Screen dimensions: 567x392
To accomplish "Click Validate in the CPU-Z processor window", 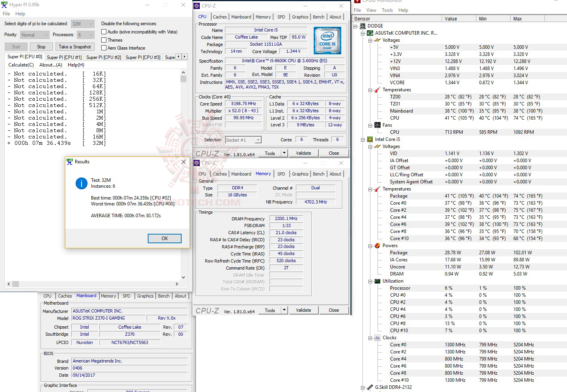I will (x=303, y=153).
